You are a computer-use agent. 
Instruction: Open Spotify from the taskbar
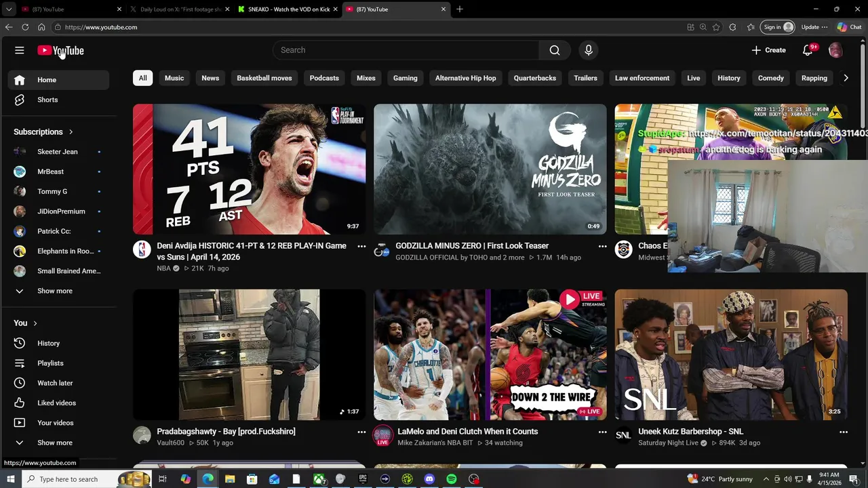click(x=452, y=479)
